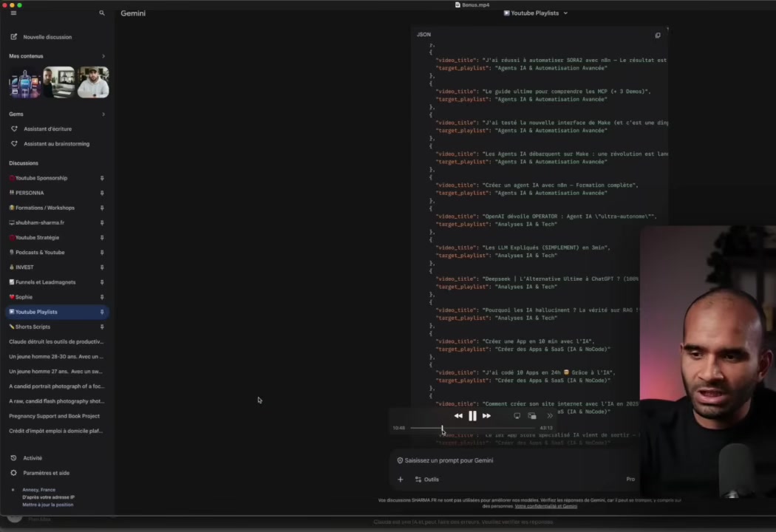Image resolution: width=776 pixels, height=532 pixels.
Task: Collapse the Gems section
Action: pos(103,114)
